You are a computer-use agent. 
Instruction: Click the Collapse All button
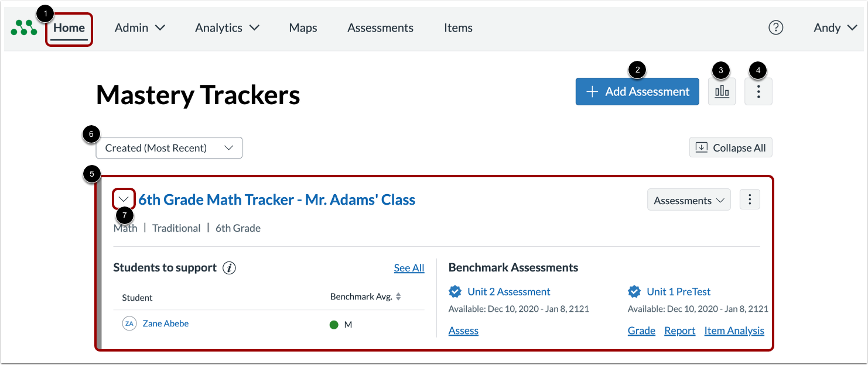tap(731, 147)
